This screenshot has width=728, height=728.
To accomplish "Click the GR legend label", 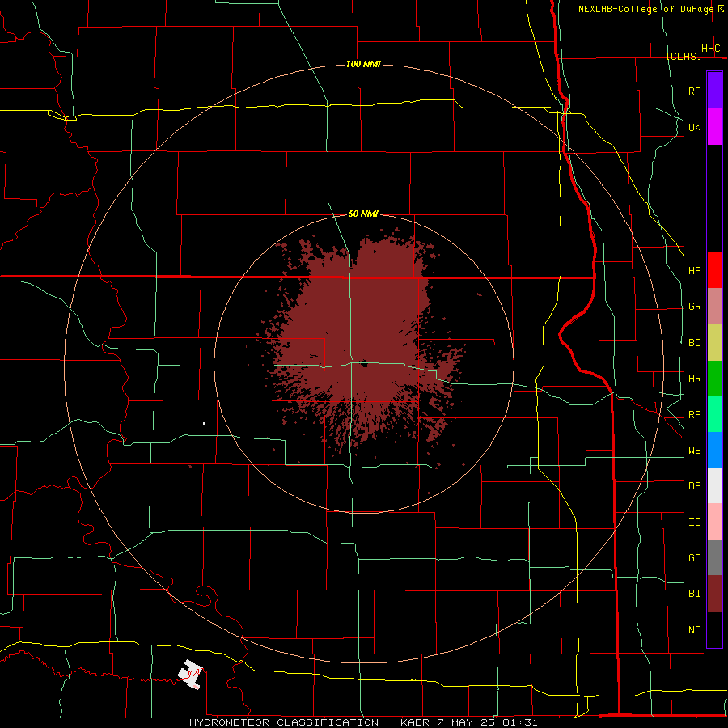I will pos(694,307).
